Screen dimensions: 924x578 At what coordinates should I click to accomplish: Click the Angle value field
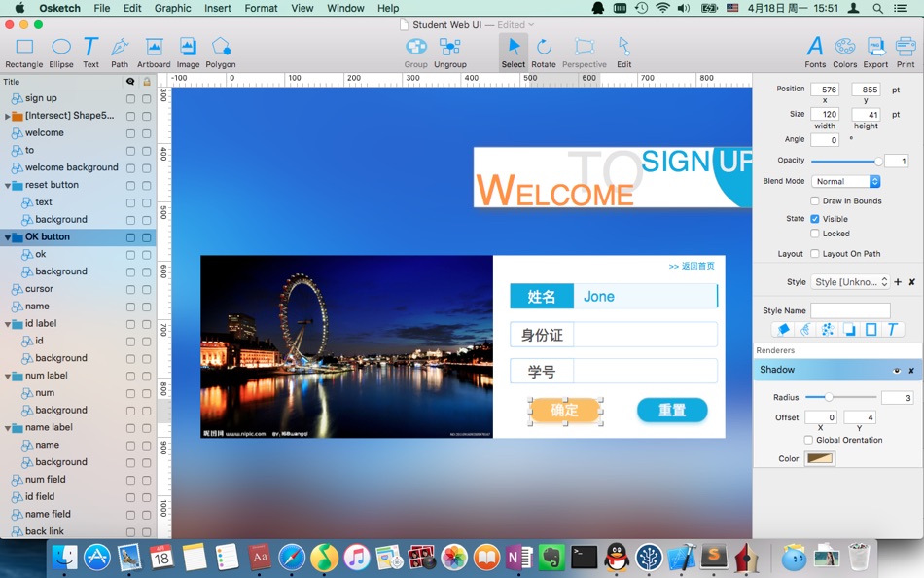[825, 140]
